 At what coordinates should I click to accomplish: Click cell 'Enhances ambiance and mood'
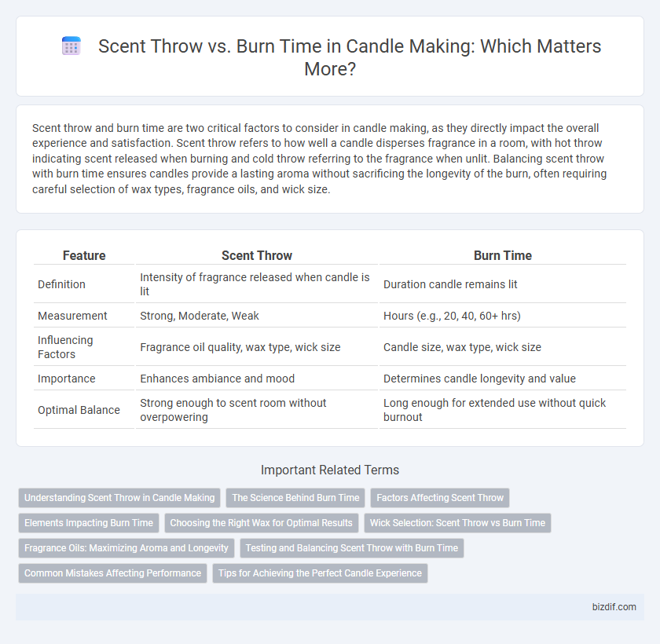pyautogui.click(x=257, y=379)
